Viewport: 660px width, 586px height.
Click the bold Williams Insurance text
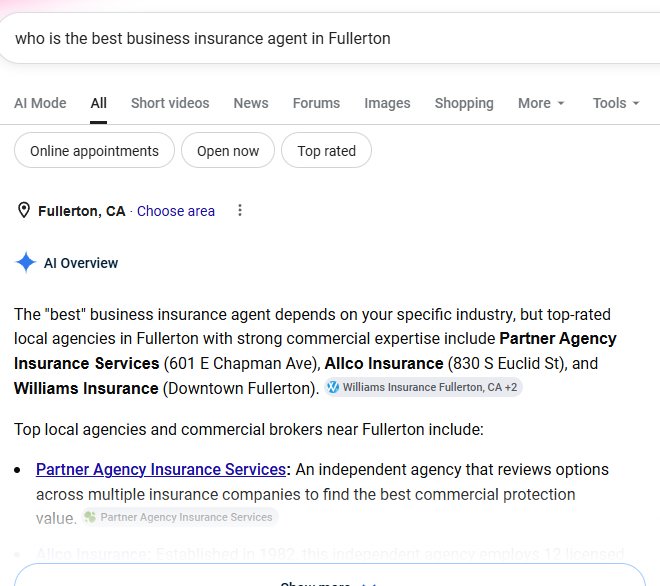(86, 388)
